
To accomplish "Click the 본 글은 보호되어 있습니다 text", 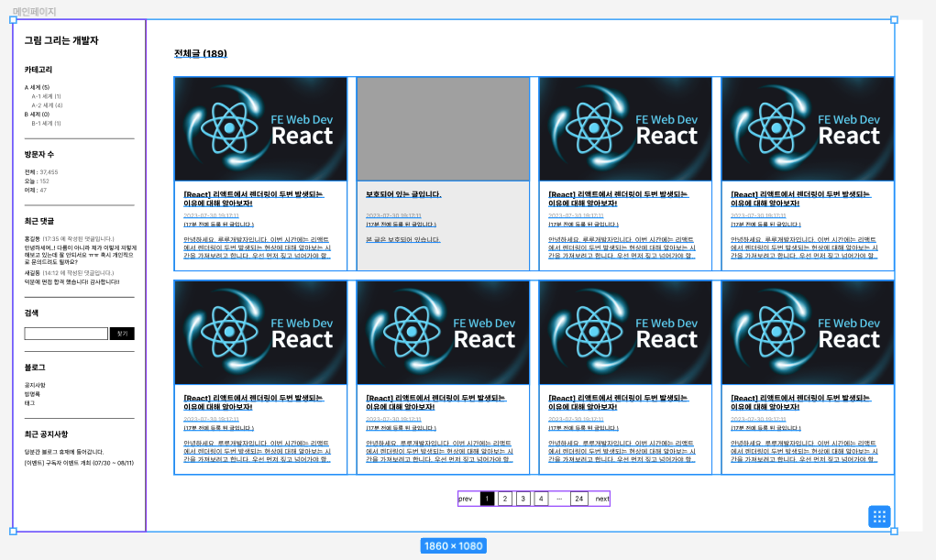I will (403, 239).
